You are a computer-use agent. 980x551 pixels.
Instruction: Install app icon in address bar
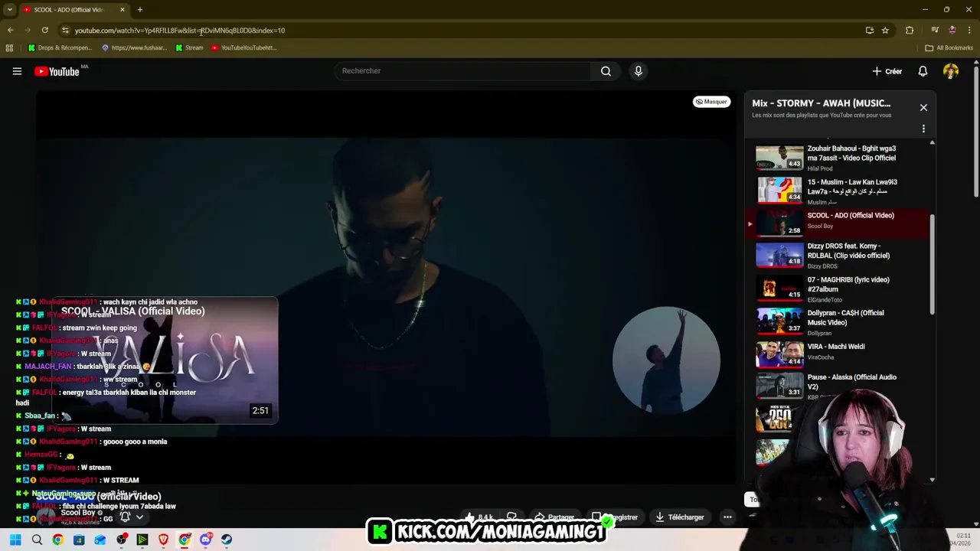pyautogui.click(x=869, y=31)
